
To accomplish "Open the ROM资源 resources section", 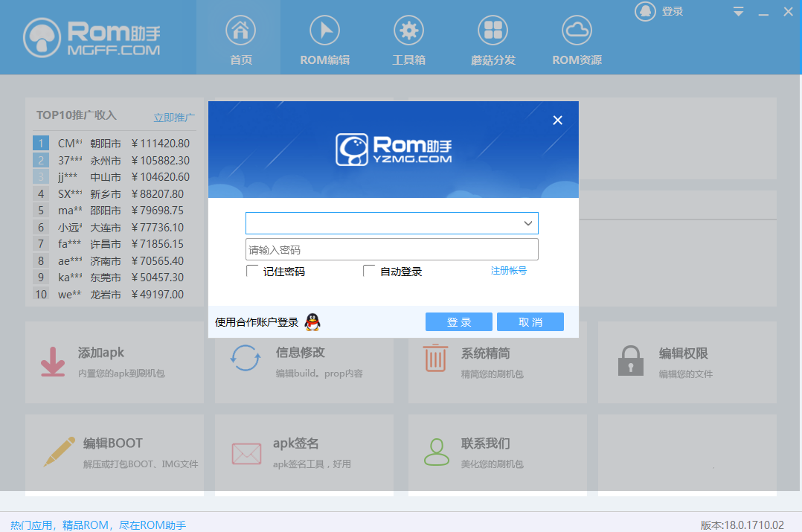I will pyautogui.click(x=577, y=39).
